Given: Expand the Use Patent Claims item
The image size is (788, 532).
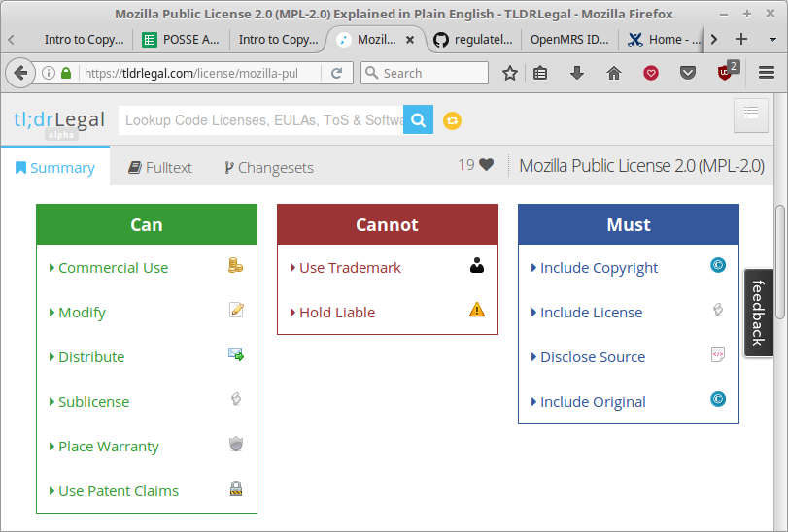Looking at the screenshot, I should 114,491.
